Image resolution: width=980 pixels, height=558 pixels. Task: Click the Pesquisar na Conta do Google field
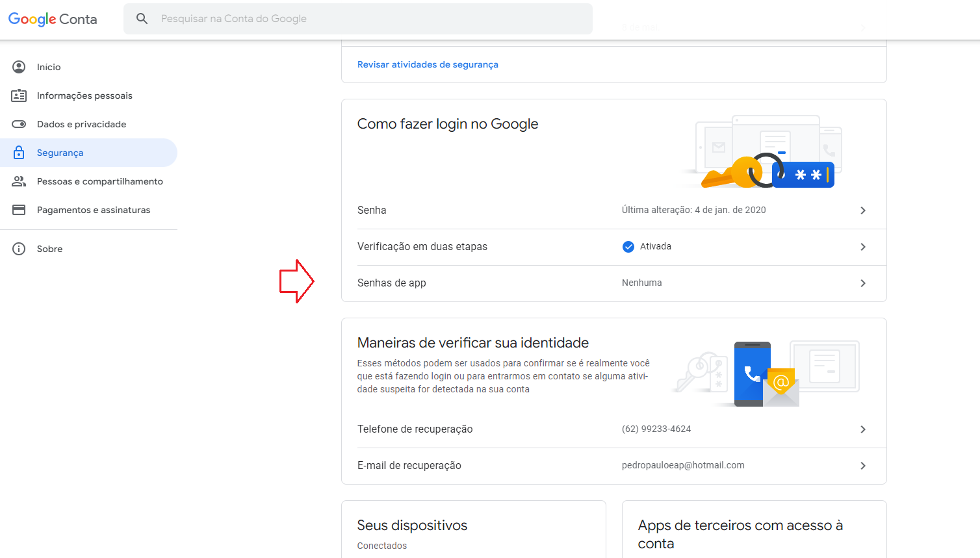point(358,19)
